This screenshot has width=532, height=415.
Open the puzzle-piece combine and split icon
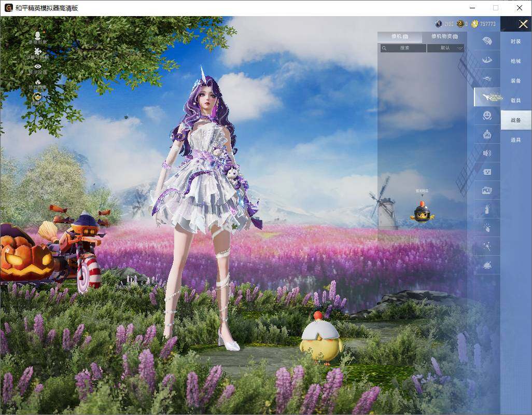(x=38, y=51)
